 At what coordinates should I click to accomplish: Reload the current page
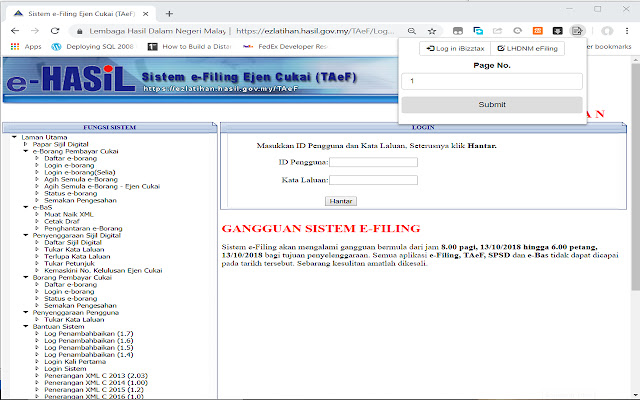(55, 31)
